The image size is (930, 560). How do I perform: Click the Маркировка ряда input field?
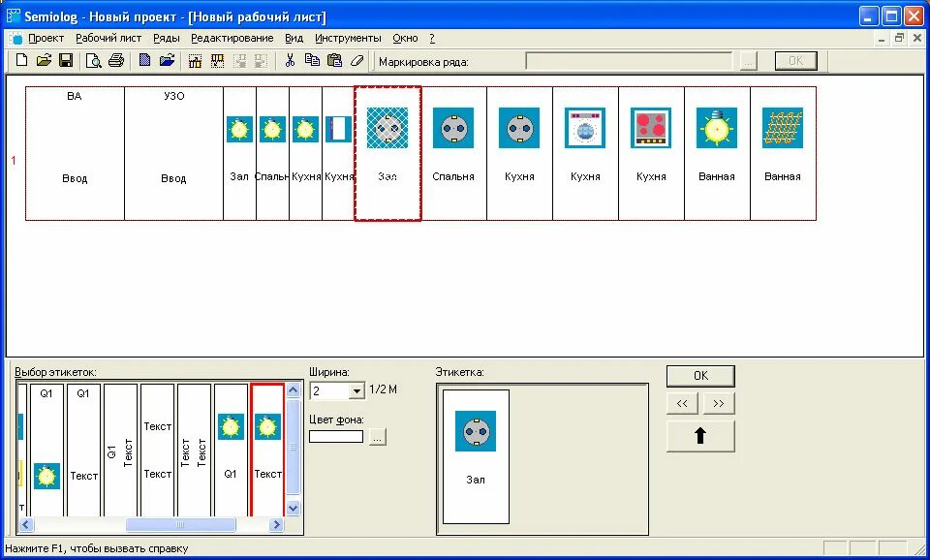(x=629, y=61)
